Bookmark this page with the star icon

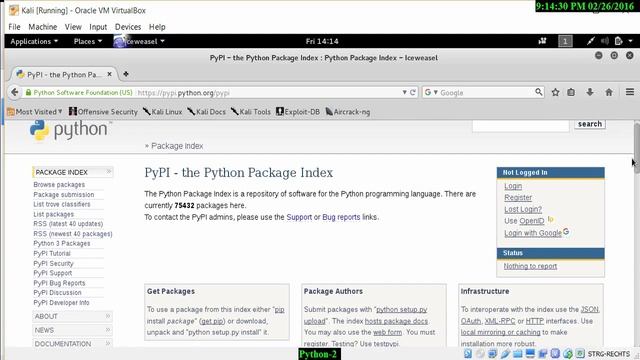point(555,92)
